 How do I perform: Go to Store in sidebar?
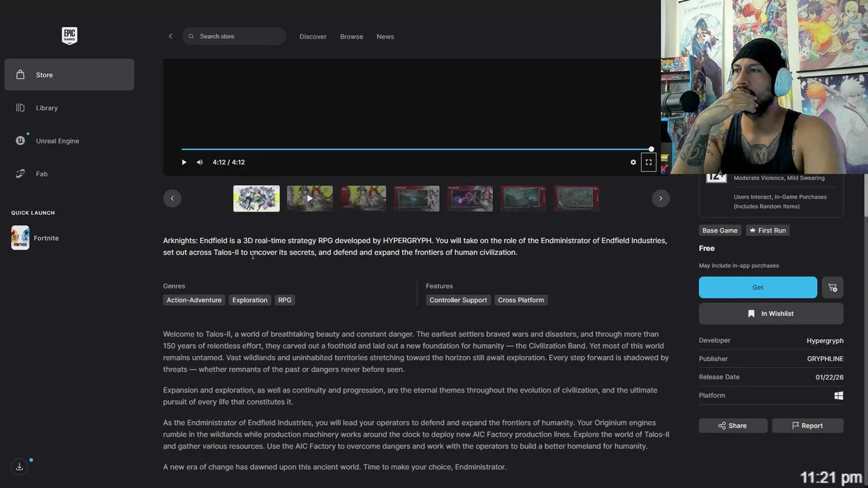coord(69,75)
